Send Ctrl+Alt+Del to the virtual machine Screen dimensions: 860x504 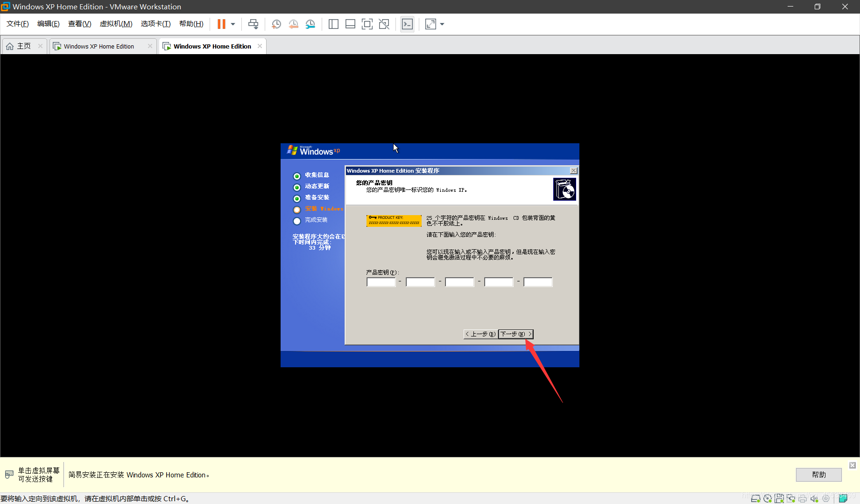coord(253,24)
